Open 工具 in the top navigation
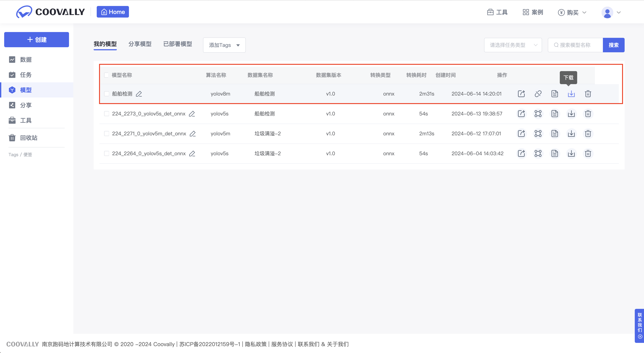Viewport: 644px width, 353px height. [497, 12]
